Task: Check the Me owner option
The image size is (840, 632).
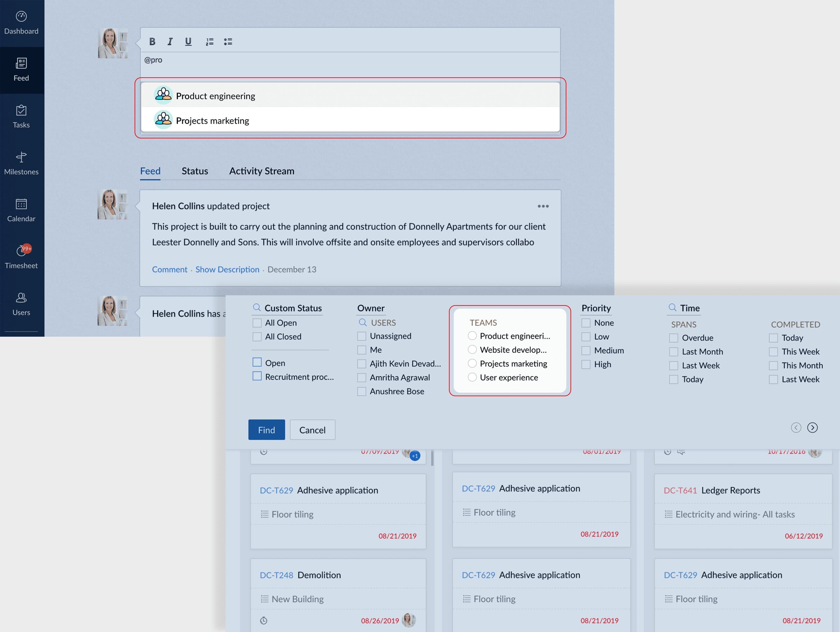Action: tap(361, 350)
